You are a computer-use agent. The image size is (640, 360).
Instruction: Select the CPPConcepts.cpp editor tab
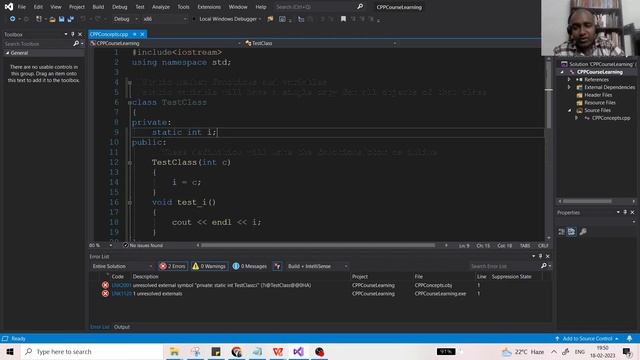109,34
